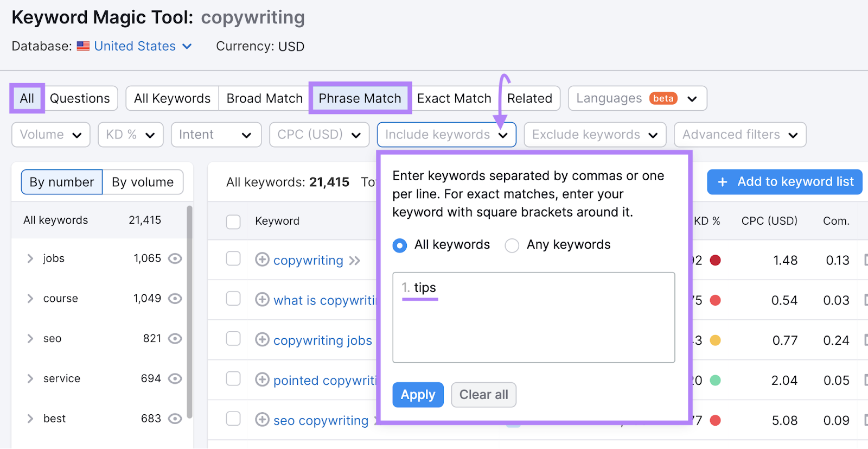Check the box for 'seo copywriting' row
The width and height of the screenshot is (868, 449).
[233, 419]
